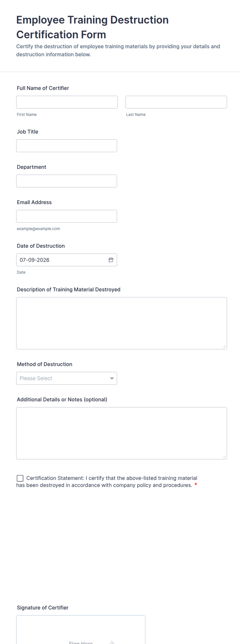
Task: Click the Email Address label
Action: click(34, 202)
